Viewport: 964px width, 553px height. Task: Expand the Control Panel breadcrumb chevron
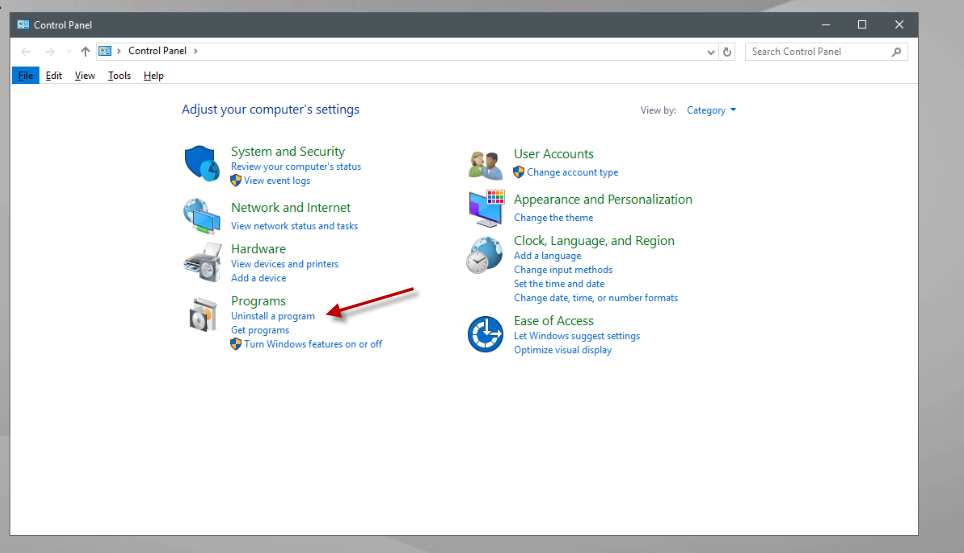coord(196,51)
